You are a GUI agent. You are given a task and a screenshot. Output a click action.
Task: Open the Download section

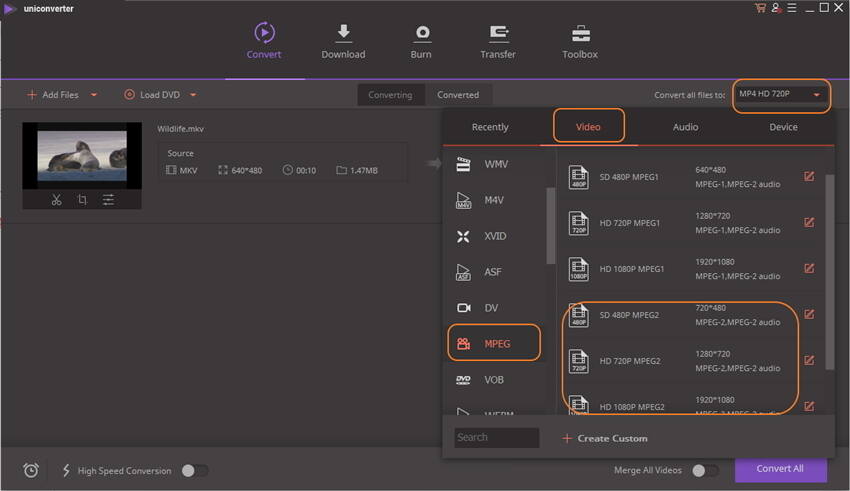pos(343,41)
